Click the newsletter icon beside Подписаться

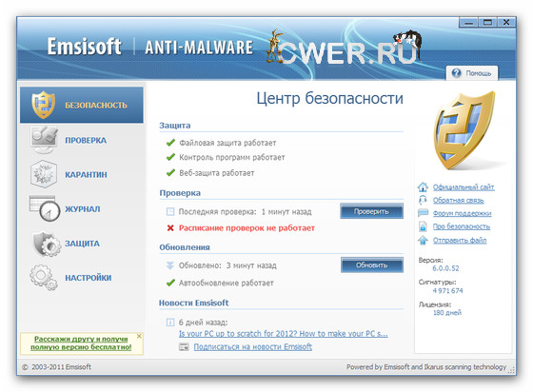click(x=184, y=347)
